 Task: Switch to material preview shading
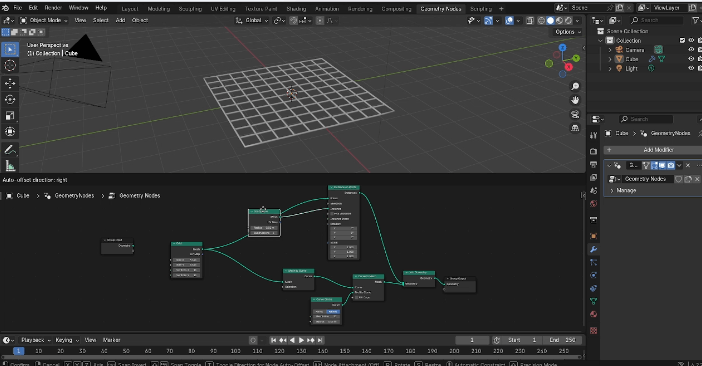559,21
